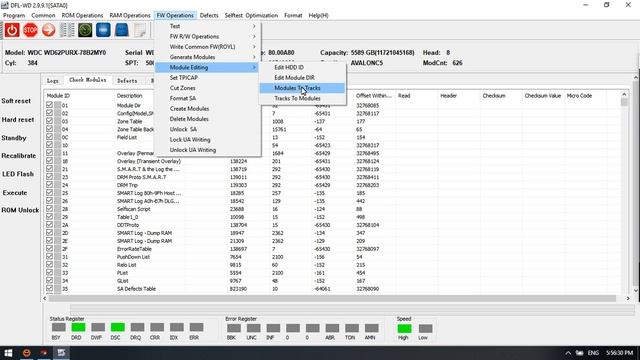Click the notepad document toolbar icon
640x360 pixels.
140,30
